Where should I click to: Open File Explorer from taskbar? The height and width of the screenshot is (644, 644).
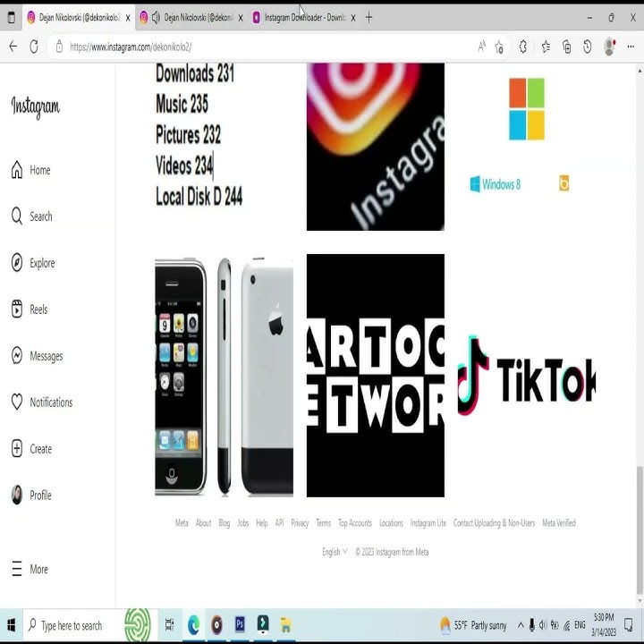pos(286,625)
